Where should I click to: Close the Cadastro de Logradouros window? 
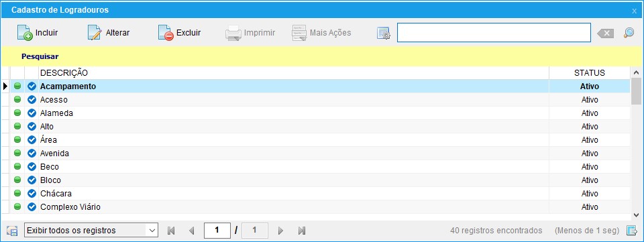coord(634,11)
